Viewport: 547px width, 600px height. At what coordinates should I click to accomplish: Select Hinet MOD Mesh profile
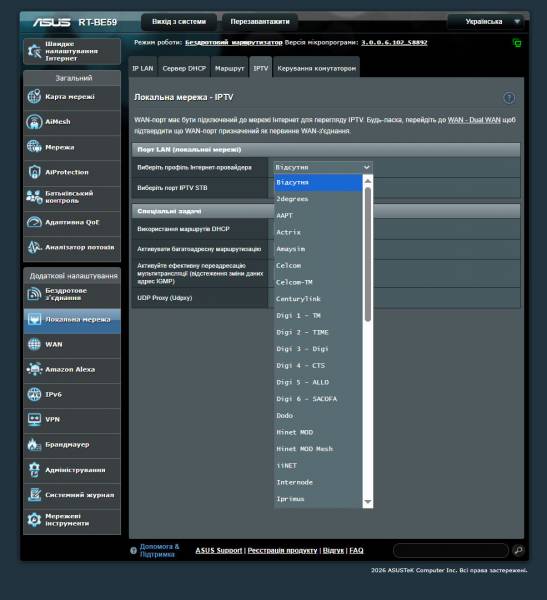pyautogui.click(x=318, y=449)
